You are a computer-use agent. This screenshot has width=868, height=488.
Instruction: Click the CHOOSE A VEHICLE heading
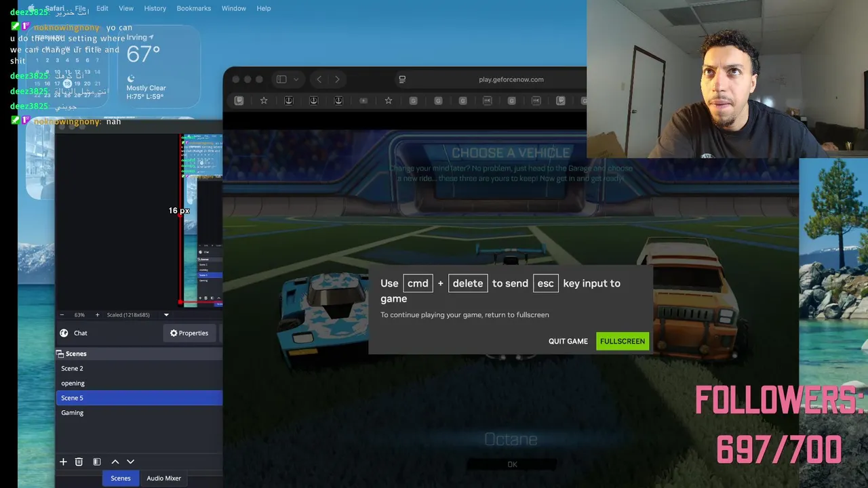click(x=511, y=152)
